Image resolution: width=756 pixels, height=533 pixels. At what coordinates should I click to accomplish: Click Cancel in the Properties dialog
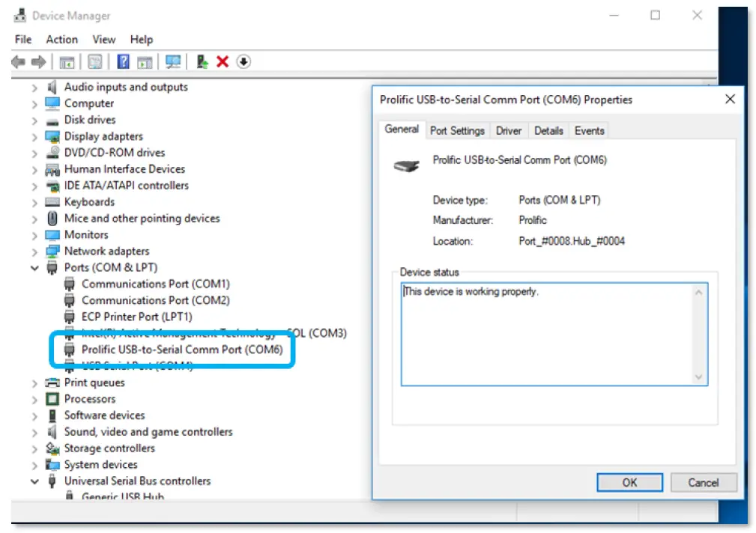point(704,482)
